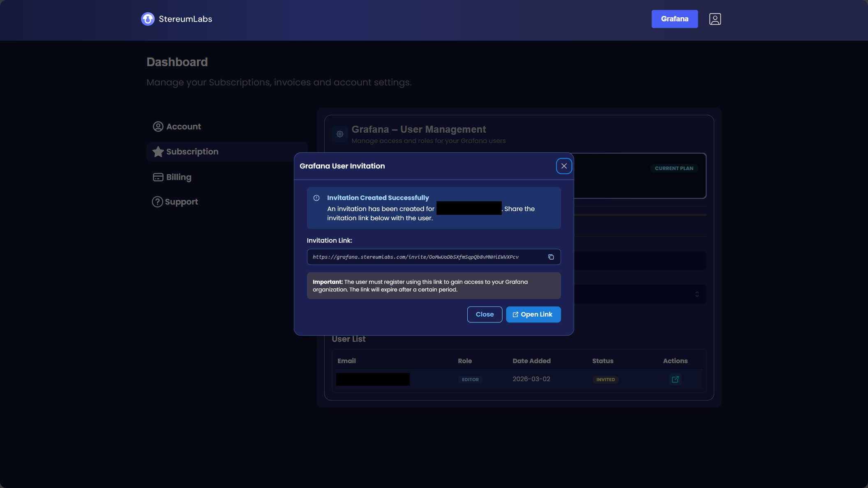Click the StereumLabs brand name

(x=185, y=19)
